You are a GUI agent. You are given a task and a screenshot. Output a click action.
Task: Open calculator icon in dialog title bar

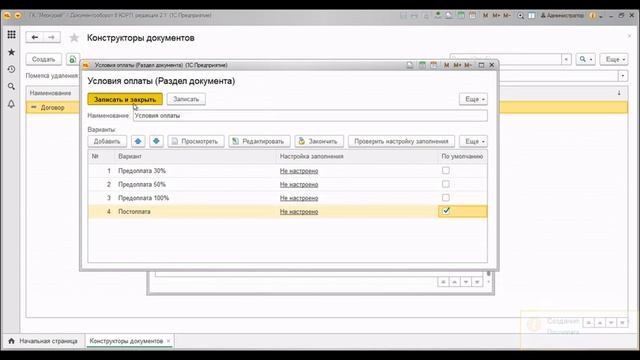(x=422, y=65)
